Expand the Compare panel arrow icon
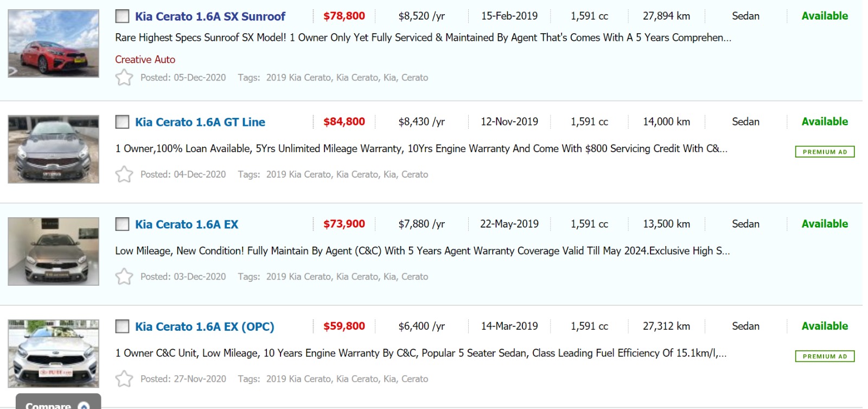The width and height of the screenshot is (868, 409). (x=84, y=406)
